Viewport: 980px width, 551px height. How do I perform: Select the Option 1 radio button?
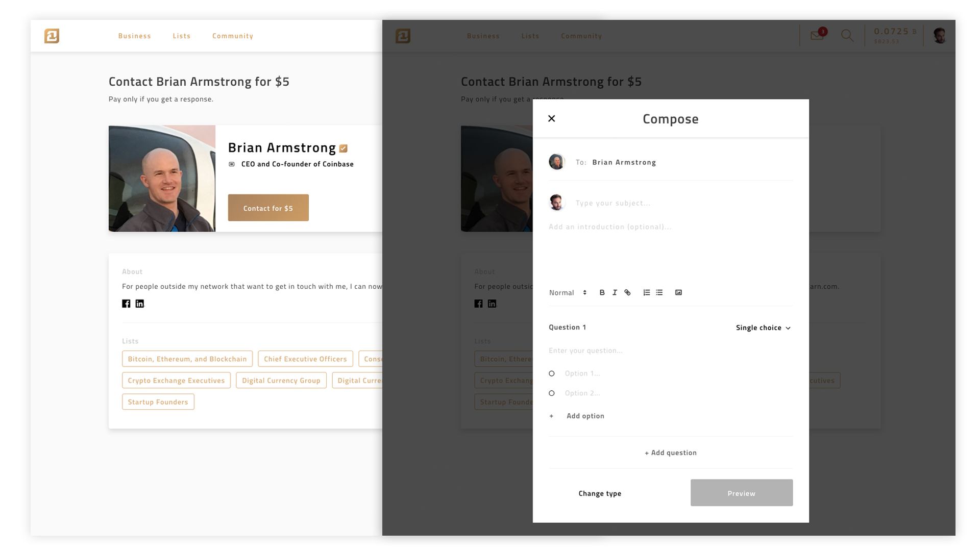[x=551, y=373]
